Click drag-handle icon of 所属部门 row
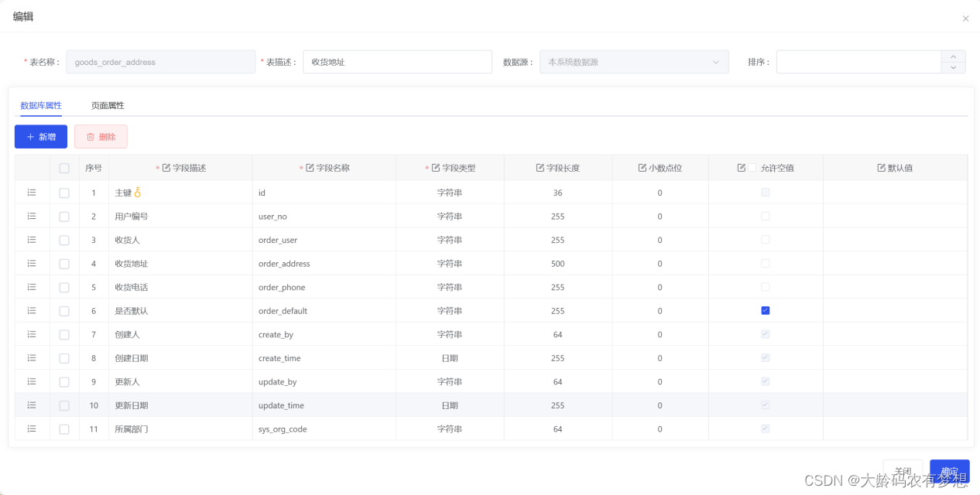Screen dimensions: 980x495 pyautogui.click(x=32, y=428)
